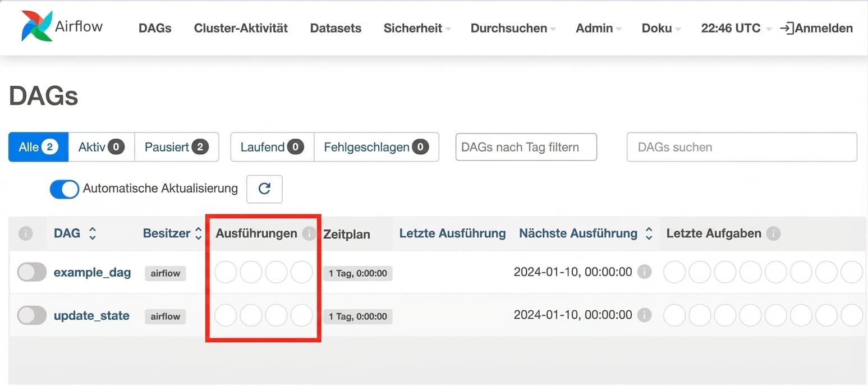868x386 pixels.
Task: Click the schedule badge for update_state
Action: click(x=358, y=316)
